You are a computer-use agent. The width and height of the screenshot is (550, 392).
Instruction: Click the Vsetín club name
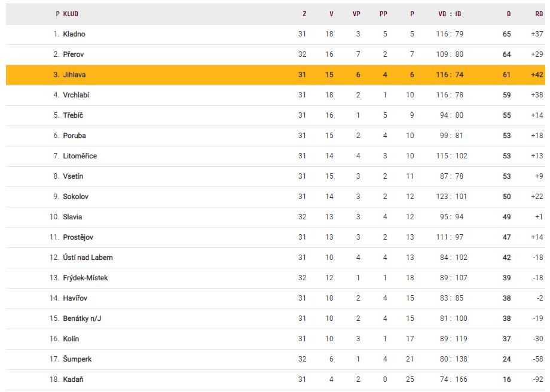pos(73,176)
